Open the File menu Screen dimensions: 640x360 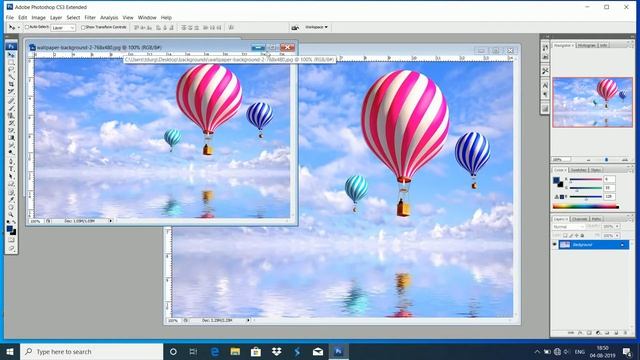coord(10,18)
